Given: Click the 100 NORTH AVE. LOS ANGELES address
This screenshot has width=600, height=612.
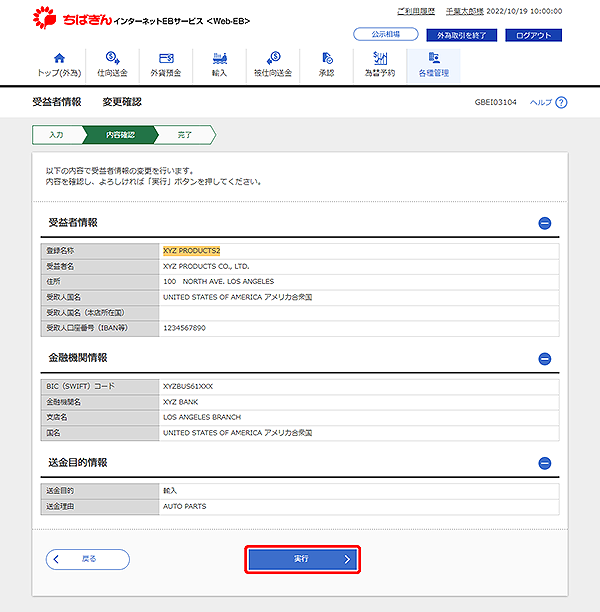Looking at the screenshot, I should [x=219, y=281].
